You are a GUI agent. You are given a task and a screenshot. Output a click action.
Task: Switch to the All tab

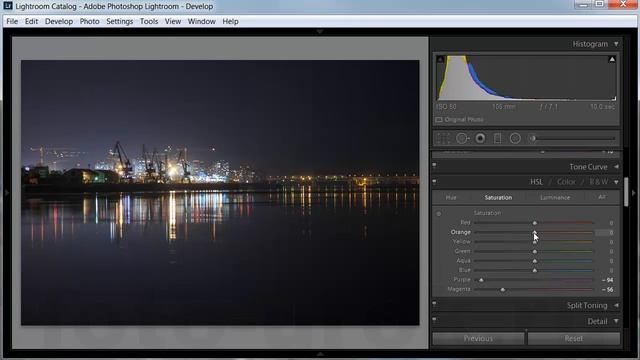tap(602, 197)
